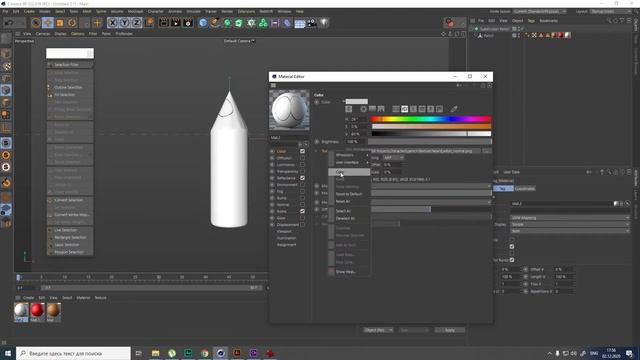Open the Node Space dropdown

(x=540, y=11)
